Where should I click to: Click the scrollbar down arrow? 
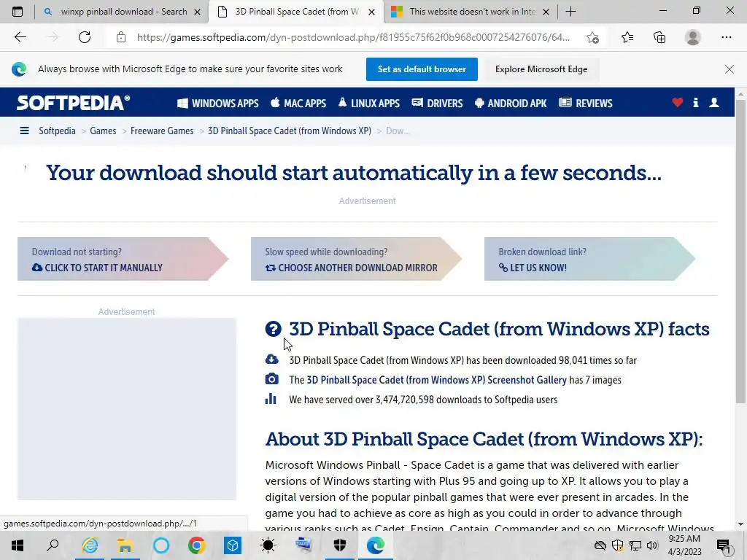tap(740, 524)
